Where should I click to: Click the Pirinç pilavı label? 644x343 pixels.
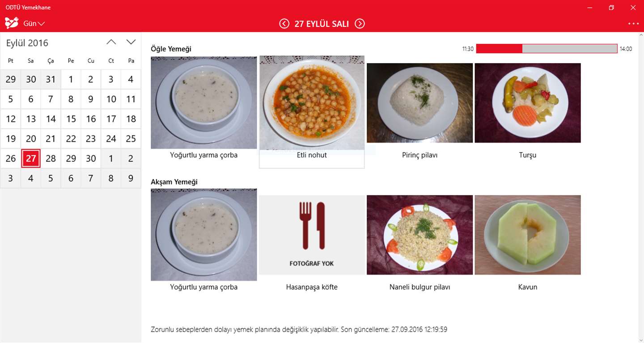point(419,155)
